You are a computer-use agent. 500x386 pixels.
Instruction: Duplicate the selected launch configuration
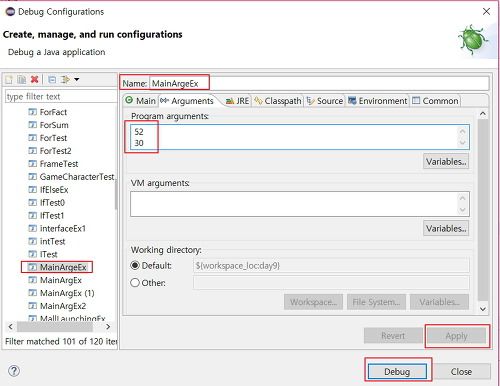point(22,80)
